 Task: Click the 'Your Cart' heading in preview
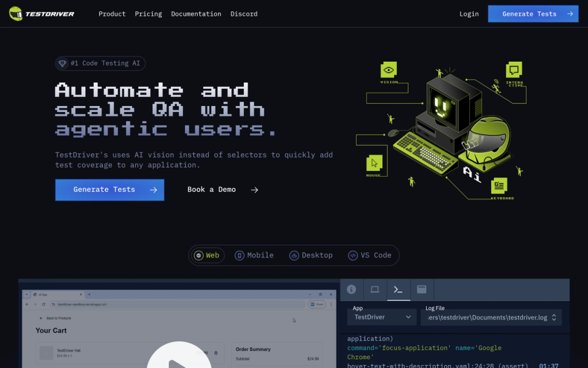pyautogui.click(x=51, y=330)
